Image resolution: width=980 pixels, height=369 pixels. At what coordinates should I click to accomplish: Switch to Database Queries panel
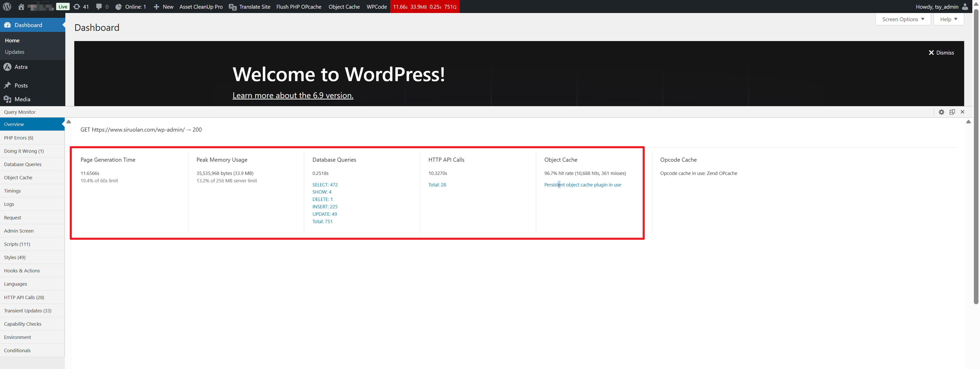pos(22,164)
